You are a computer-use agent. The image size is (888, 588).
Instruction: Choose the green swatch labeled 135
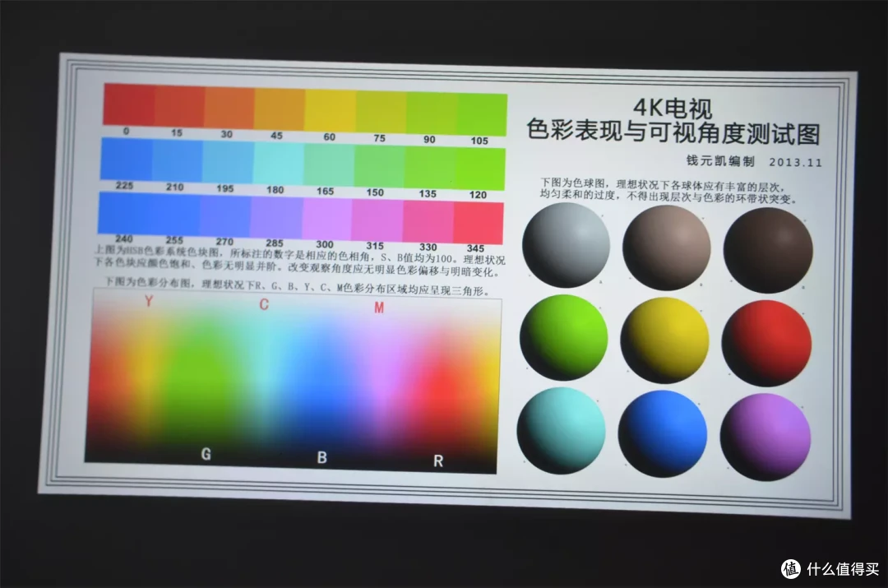point(430,168)
